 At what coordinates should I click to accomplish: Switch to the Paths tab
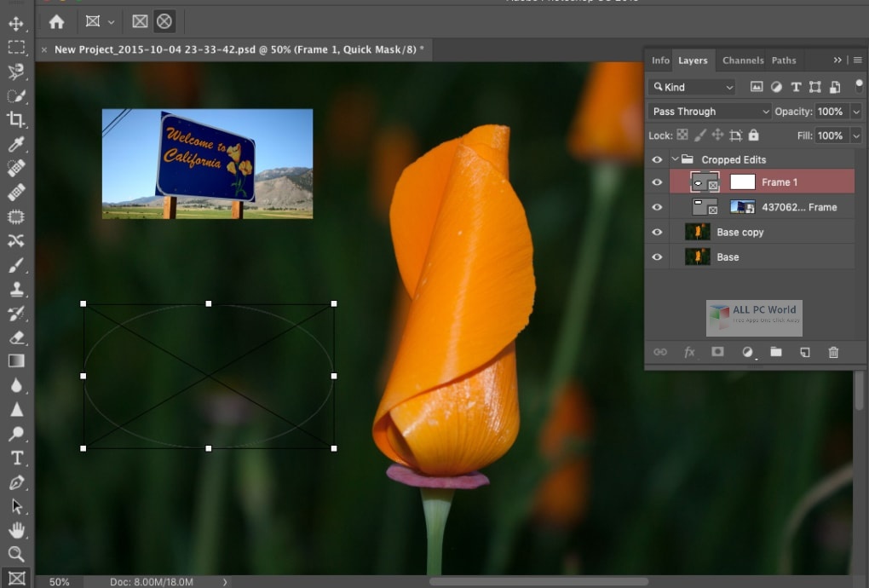[784, 60]
